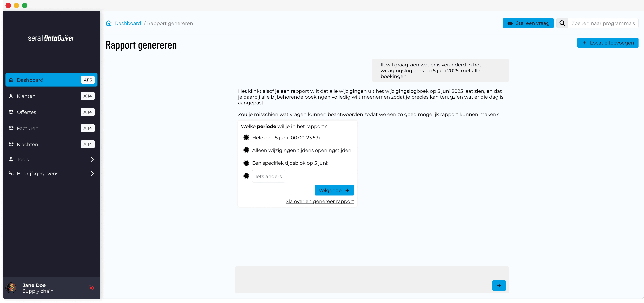Screen dimensions: 644x303
Task: Click the Tools flask icon
Action: [x=11, y=159]
